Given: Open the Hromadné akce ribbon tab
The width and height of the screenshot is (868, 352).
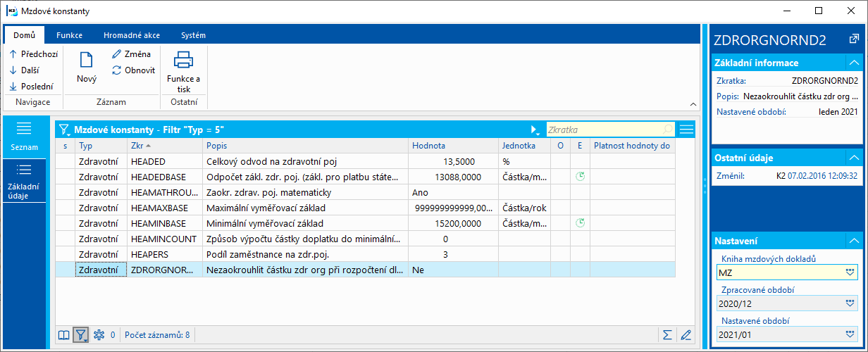Looking at the screenshot, I should click(130, 34).
